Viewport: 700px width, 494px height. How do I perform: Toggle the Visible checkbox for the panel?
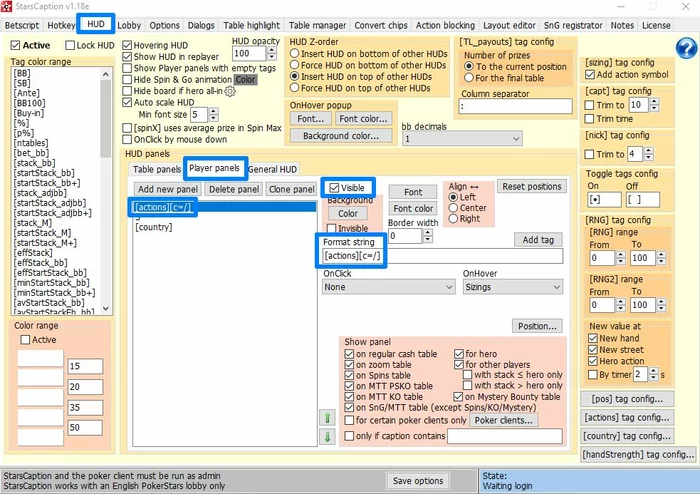point(334,188)
